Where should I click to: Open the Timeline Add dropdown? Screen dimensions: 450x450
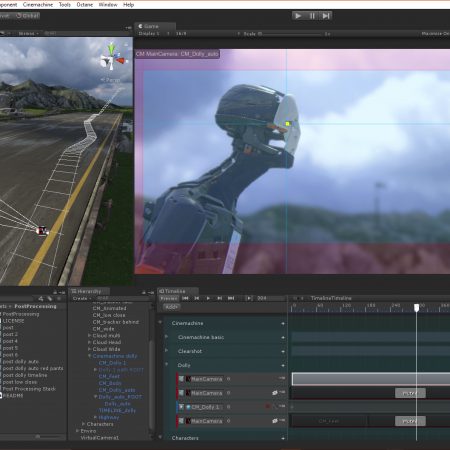(x=172, y=307)
